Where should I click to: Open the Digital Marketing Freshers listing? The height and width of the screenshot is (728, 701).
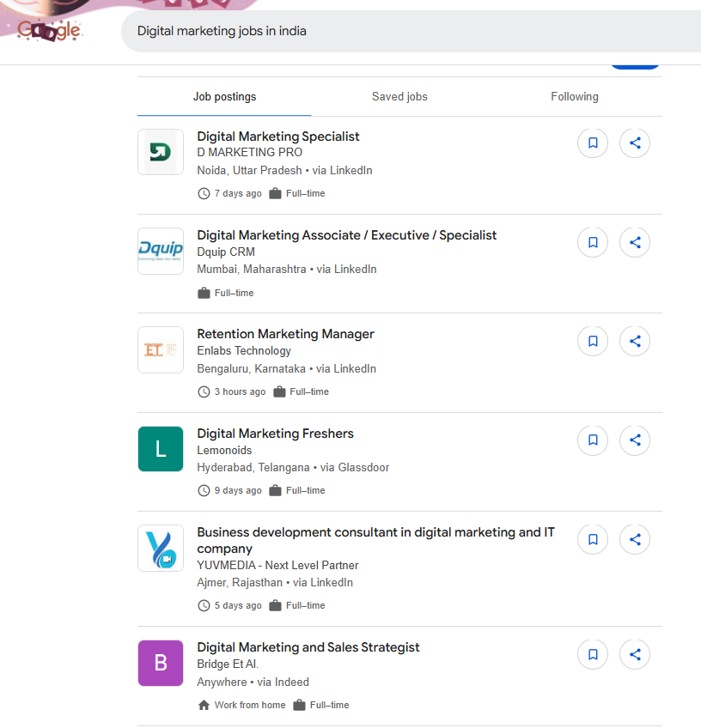[x=275, y=434]
